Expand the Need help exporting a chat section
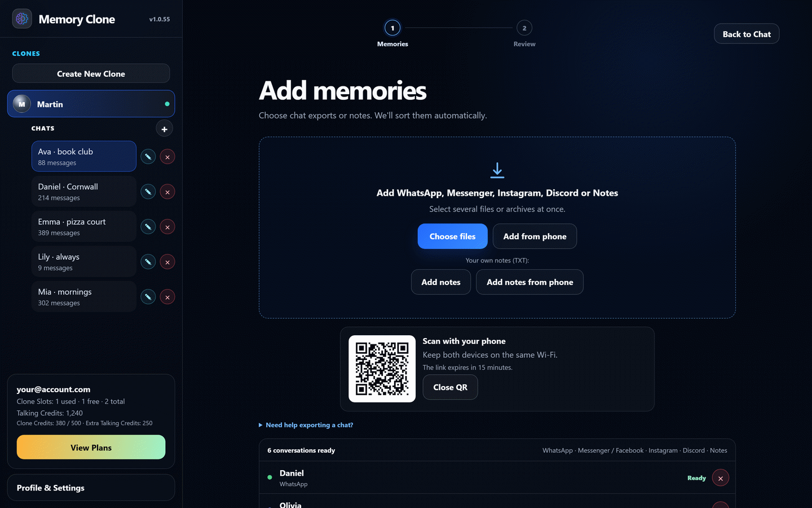The image size is (812, 508). pyautogui.click(x=306, y=425)
